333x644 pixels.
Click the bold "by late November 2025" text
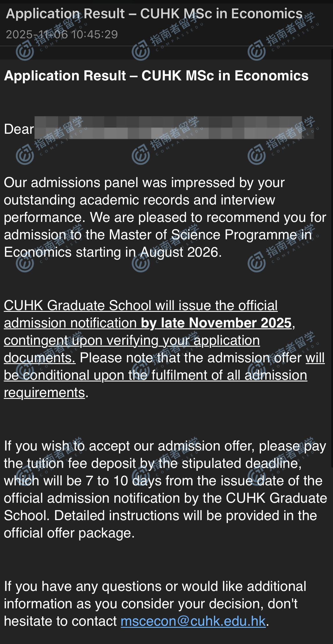pyautogui.click(x=216, y=323)
